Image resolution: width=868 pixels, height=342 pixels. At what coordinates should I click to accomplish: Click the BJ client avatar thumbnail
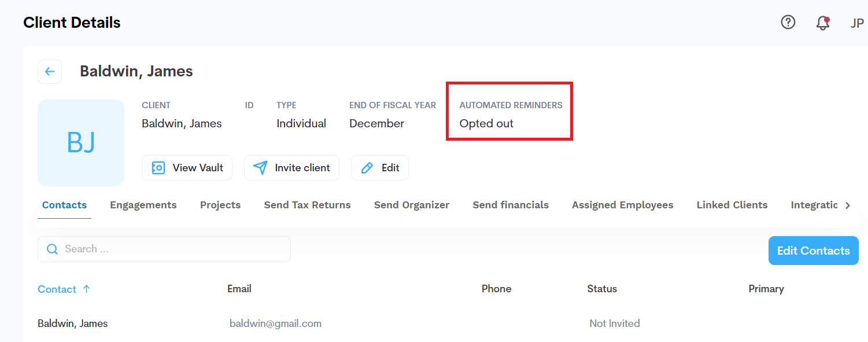pyautogui.click(x=81, y=143)
